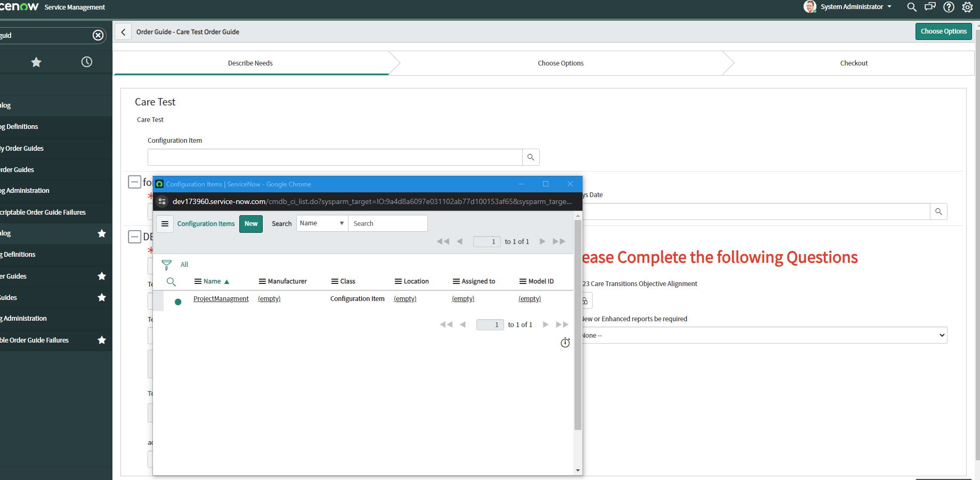Open the Name search field dropdown
The height and width of the screenshot is (480, 980).
click(x=322, y=223)
